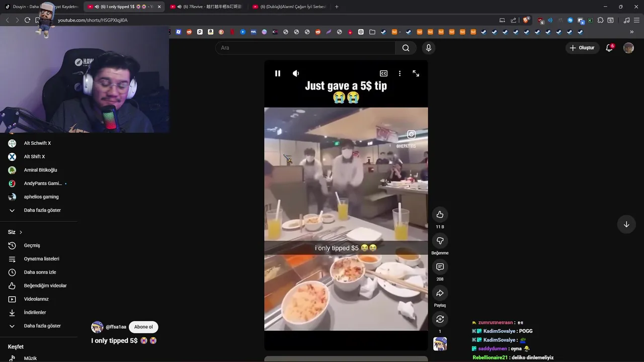The image size is (644, 362).
Task: Open the account avatar menu
Action: click(628, 48)
